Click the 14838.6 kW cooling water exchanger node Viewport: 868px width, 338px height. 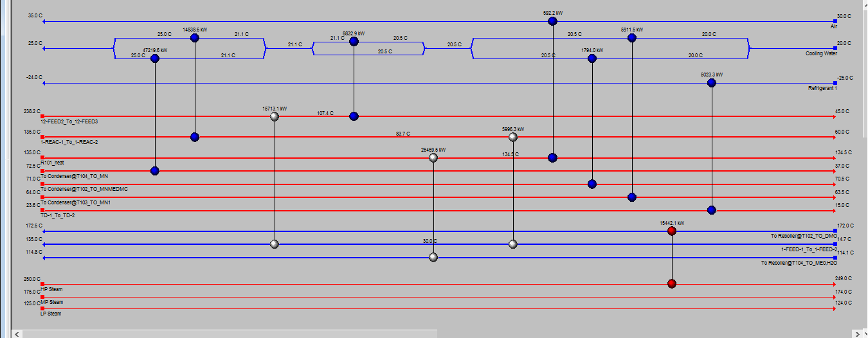[195, 38]
